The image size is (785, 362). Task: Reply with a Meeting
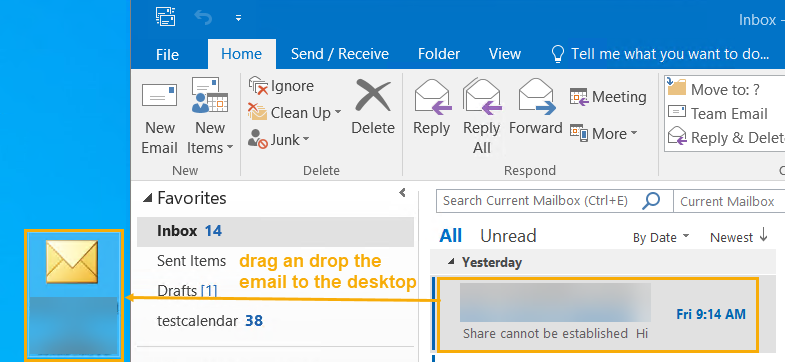click(x=608, y=97)
